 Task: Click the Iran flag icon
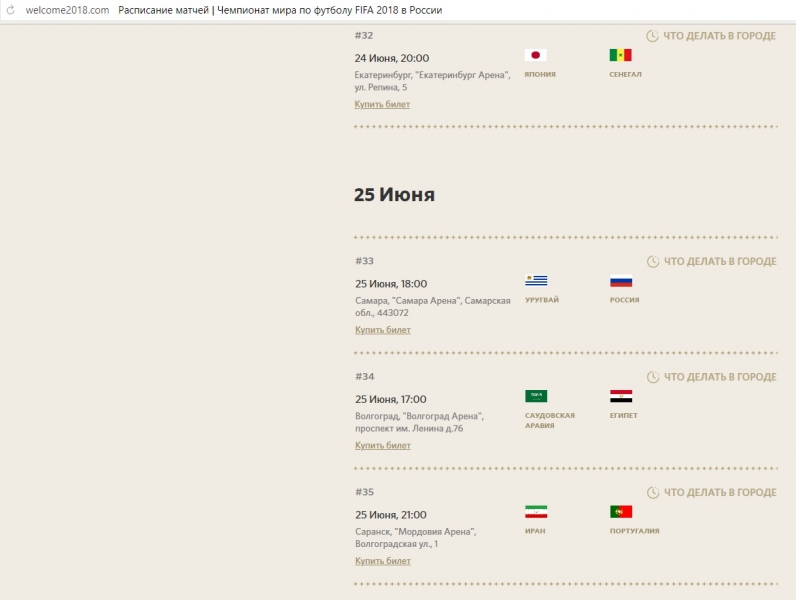pyautogui.click(x=535, y=512)
